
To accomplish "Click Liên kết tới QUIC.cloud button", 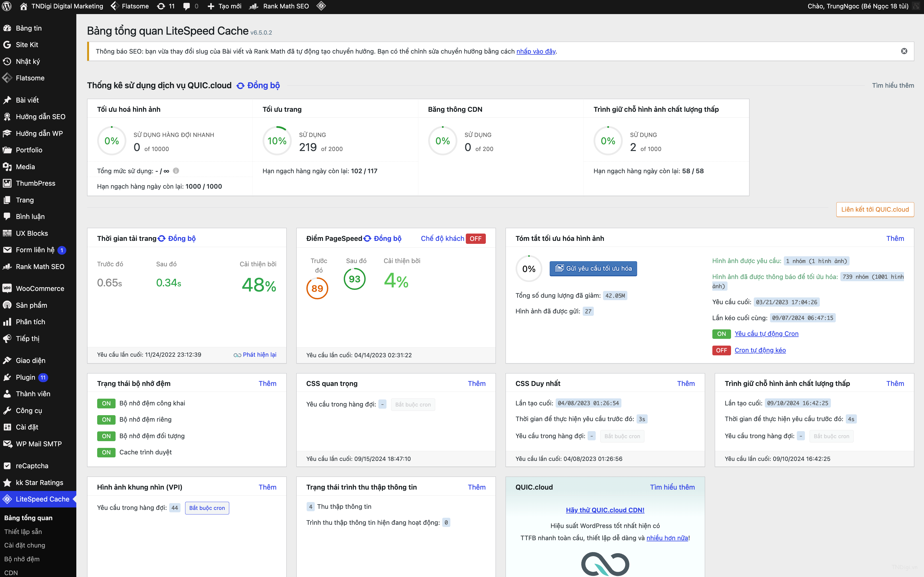I will pyautogui.click(x=875, y=209).
